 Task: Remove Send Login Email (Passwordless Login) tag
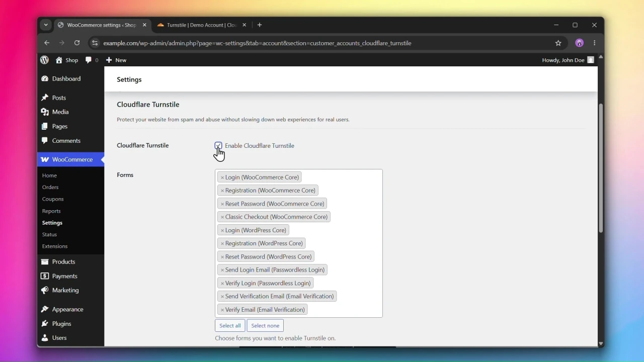[222, 270]
